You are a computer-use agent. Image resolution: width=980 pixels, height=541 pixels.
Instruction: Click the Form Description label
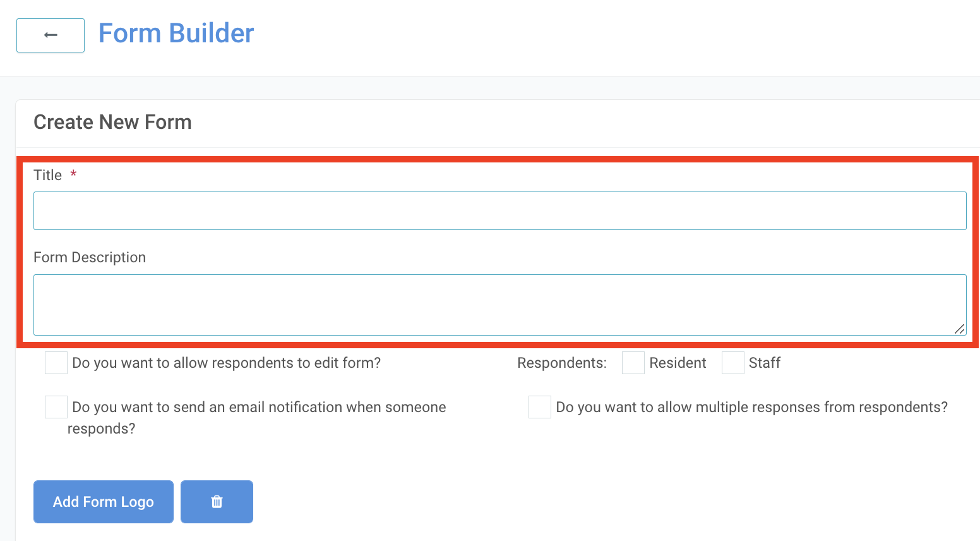90,257
